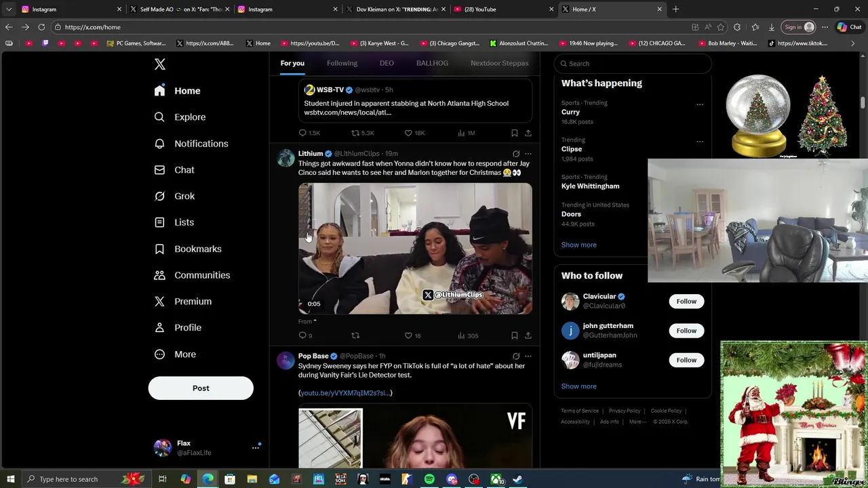This screenshot has height=488, width=868.
Task: Go to Home in X sidebar
Action: click(x=177, y=91)
